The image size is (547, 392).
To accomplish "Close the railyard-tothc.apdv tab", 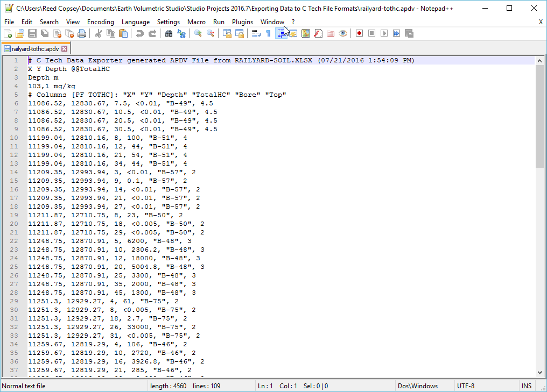I will click(x=65, y=48).
